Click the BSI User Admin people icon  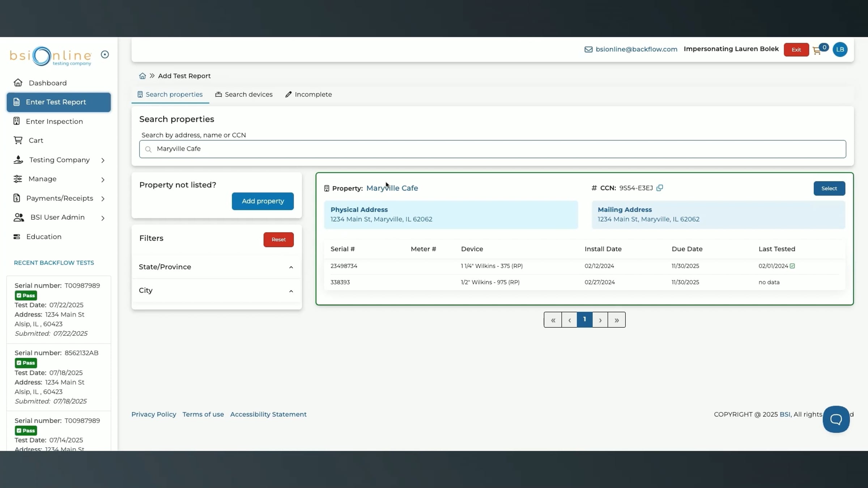tap(18, 217)
